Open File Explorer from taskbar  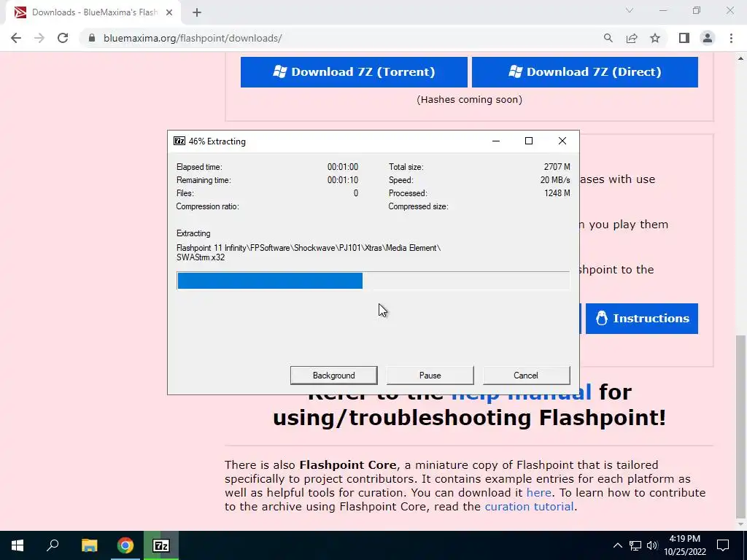click(89, 545)
